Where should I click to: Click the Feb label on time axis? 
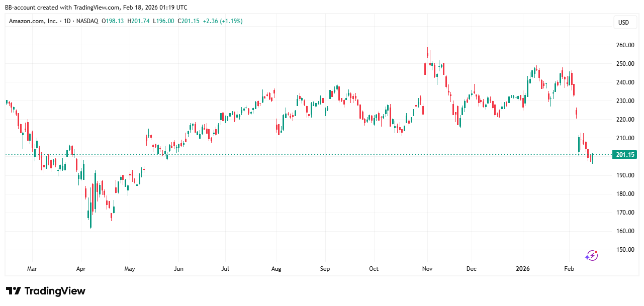569,269
